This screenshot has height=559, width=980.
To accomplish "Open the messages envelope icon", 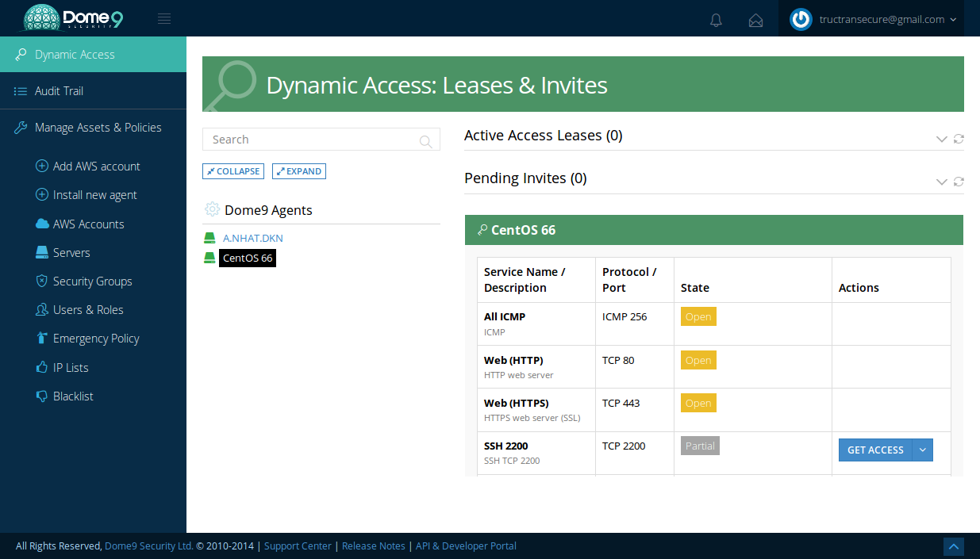I will [755, 21].
